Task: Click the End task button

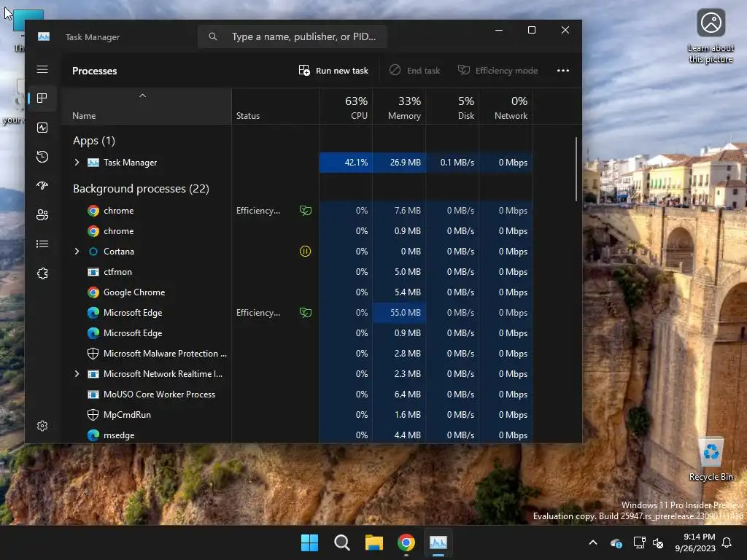Action: pos(415,71)
